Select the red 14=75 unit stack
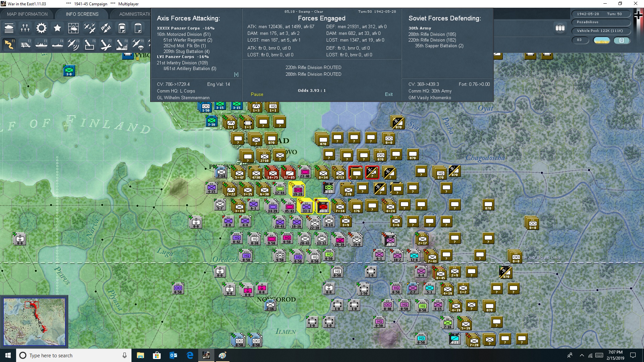 point(272,173)
